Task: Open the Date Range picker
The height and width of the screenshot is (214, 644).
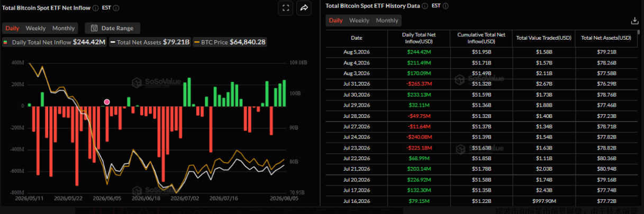Action: (112, 28)
